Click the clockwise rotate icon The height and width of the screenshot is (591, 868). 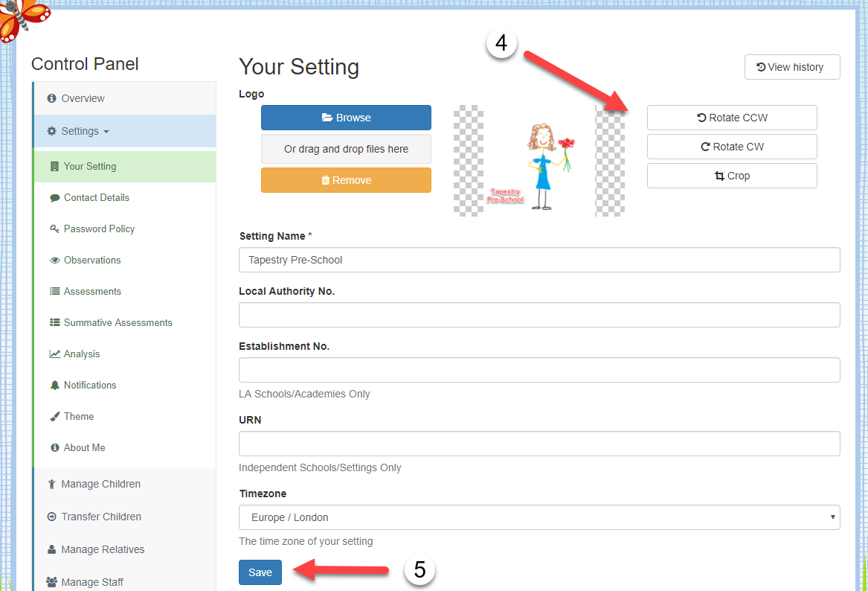point(705,147)
